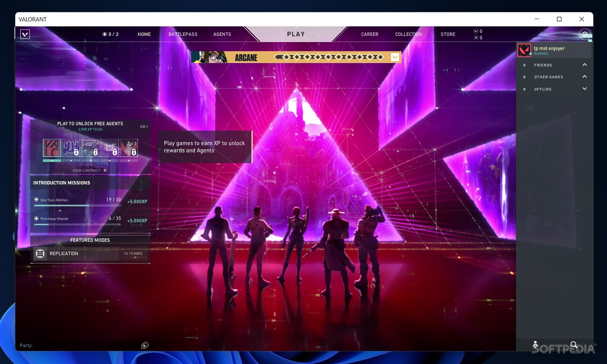Click the Purchase Shields +5,000XP reward text
The height and width of the screenshot is (364, 607).
[137, 221]
